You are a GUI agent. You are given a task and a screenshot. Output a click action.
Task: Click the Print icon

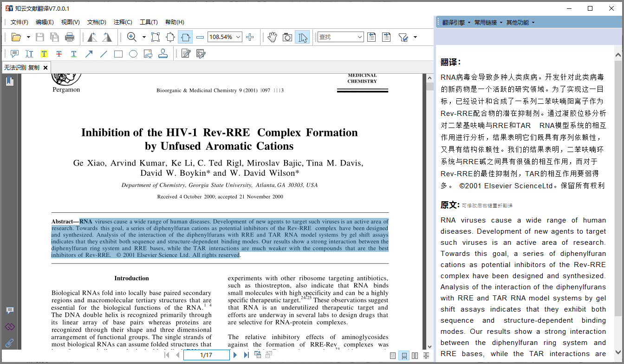70,37
